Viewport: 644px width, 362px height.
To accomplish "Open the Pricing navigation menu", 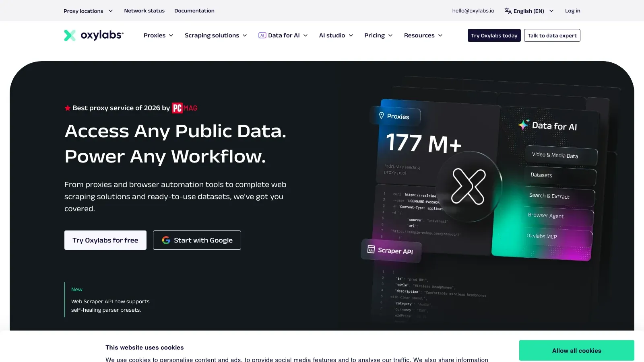I will [x=378, y=35].
